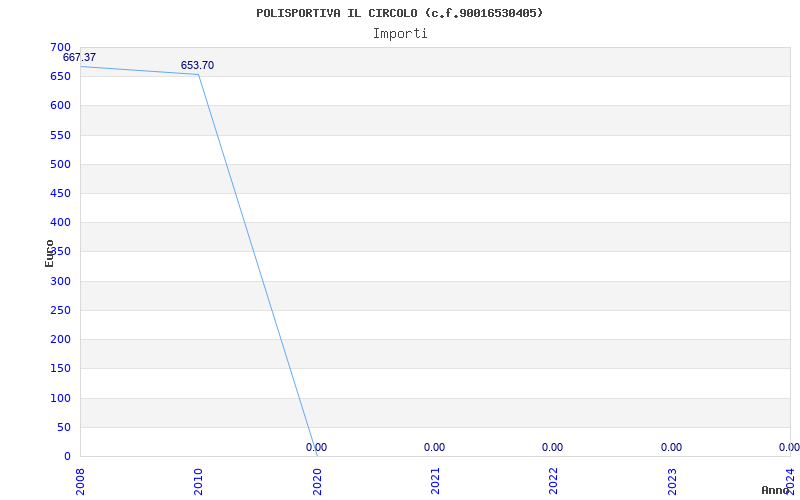
Task: Click the 653.70 data label
Action: tap(197, 65)
